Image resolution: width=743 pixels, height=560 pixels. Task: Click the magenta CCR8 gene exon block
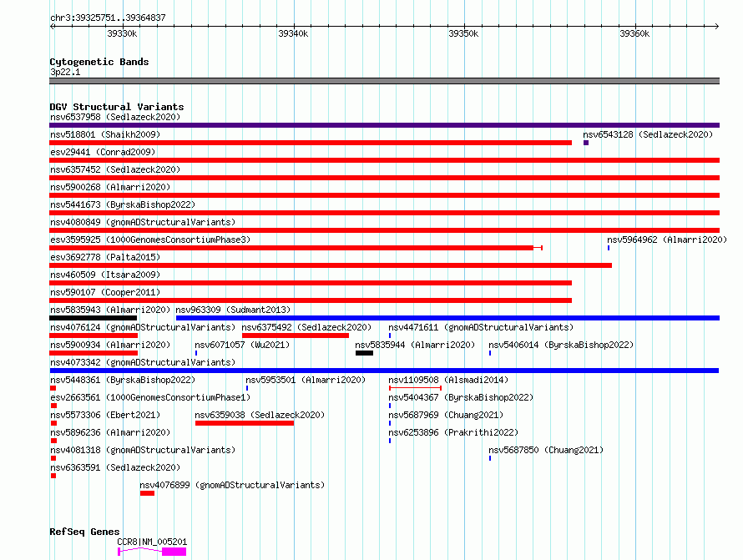(x=174, y=552)
